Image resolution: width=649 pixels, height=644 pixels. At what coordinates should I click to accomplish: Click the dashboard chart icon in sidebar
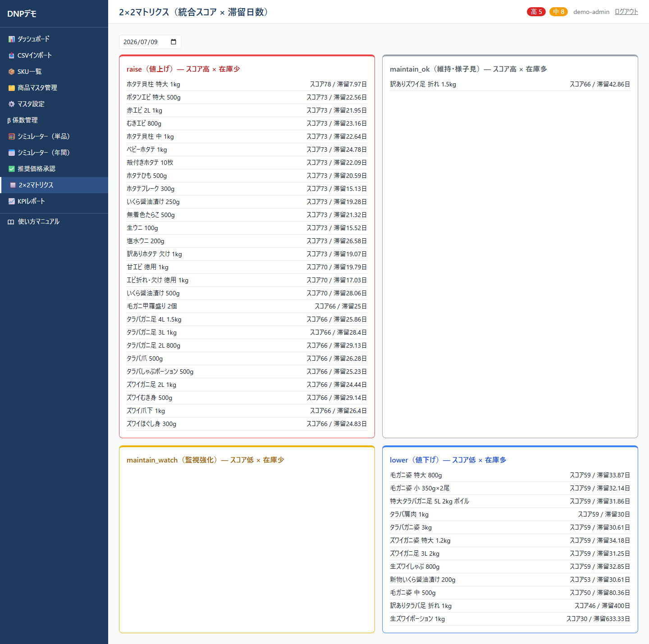point(12,39)
